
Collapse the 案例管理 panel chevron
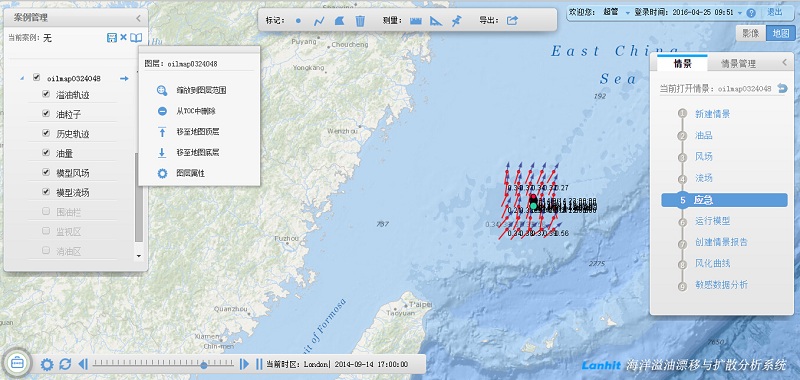click(138, 18)
